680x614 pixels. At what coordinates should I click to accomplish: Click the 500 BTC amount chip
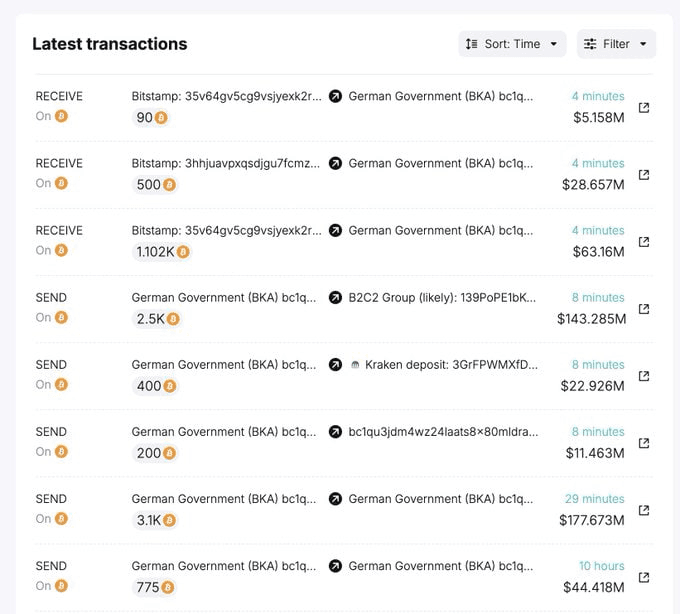click(x=155, y=185)
